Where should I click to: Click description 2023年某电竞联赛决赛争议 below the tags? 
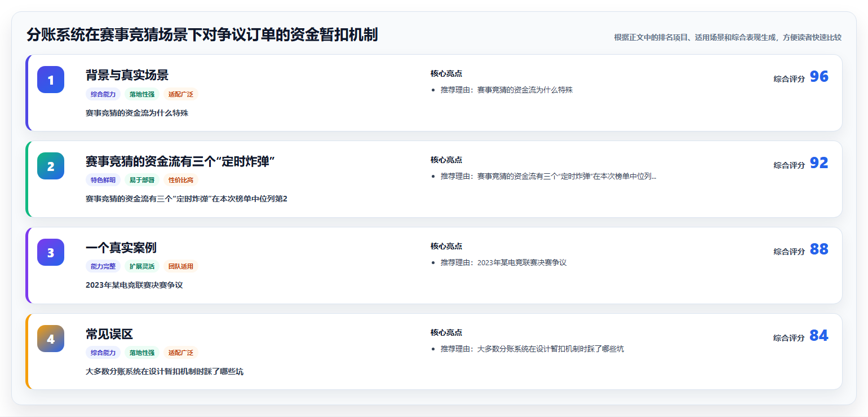(x=134, y=285)
